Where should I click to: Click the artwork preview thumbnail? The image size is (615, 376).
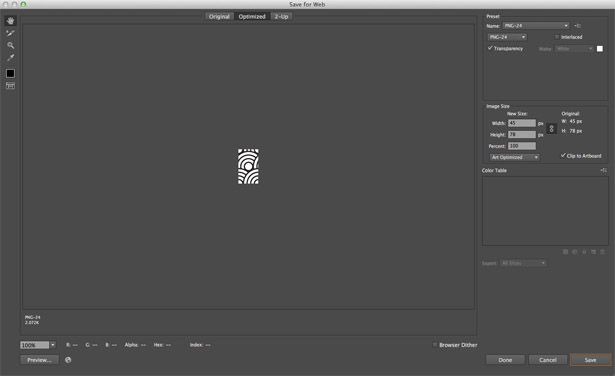248,166
